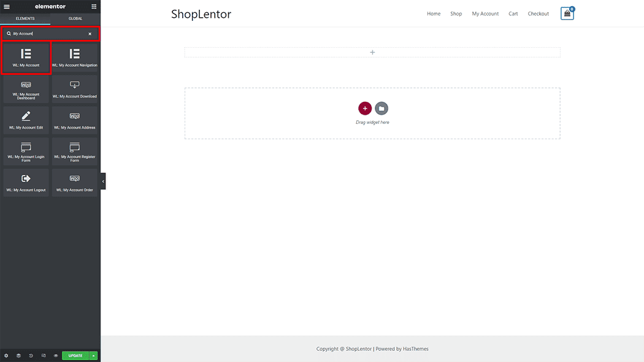Switch to the Global tab
This screenshot has width=644, height=362.
[75, 18]
